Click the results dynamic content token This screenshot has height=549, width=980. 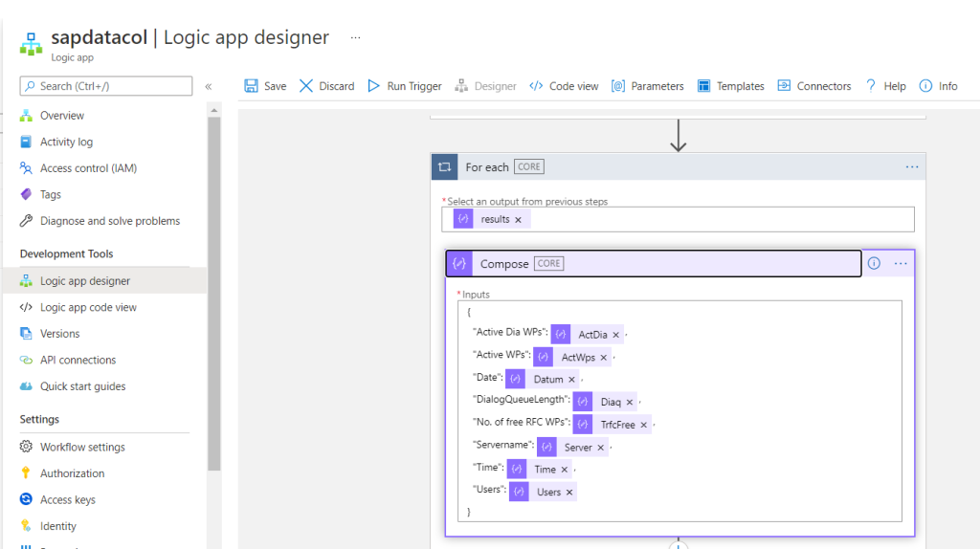tap(491, 219)
